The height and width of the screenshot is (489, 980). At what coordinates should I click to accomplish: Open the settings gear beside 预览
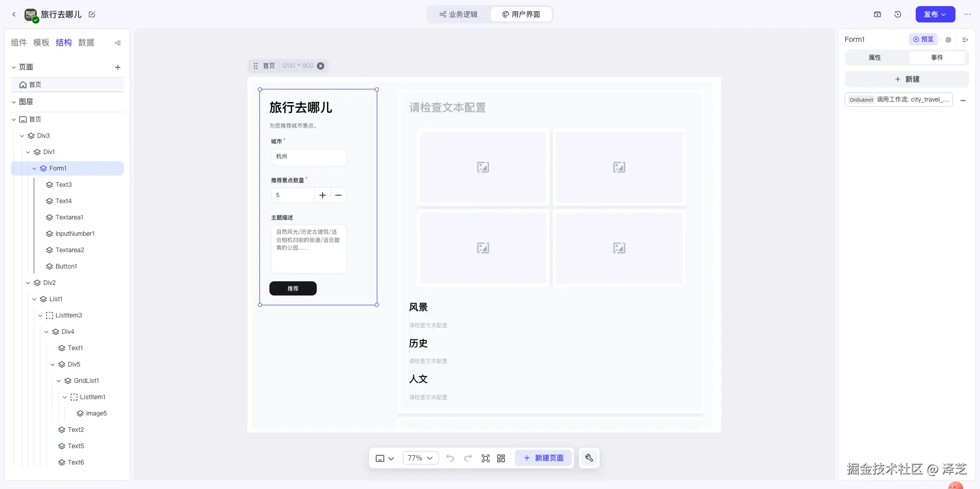[948, 40]
